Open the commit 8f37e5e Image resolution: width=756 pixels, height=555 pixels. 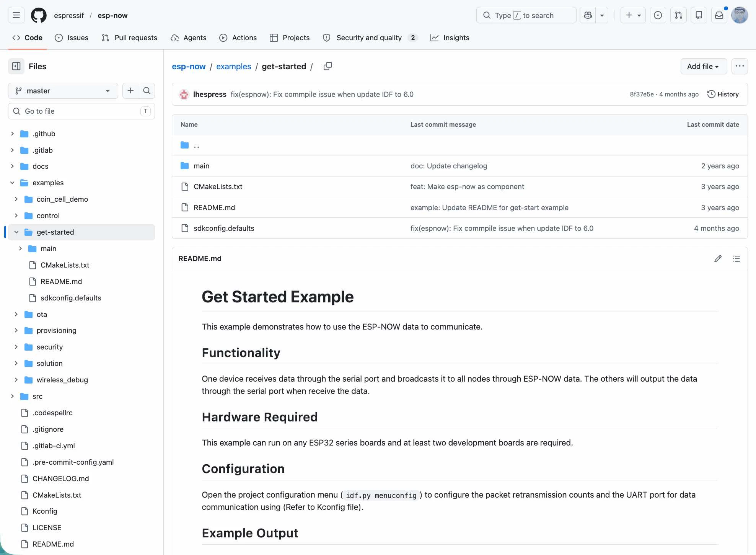(642, 94)
